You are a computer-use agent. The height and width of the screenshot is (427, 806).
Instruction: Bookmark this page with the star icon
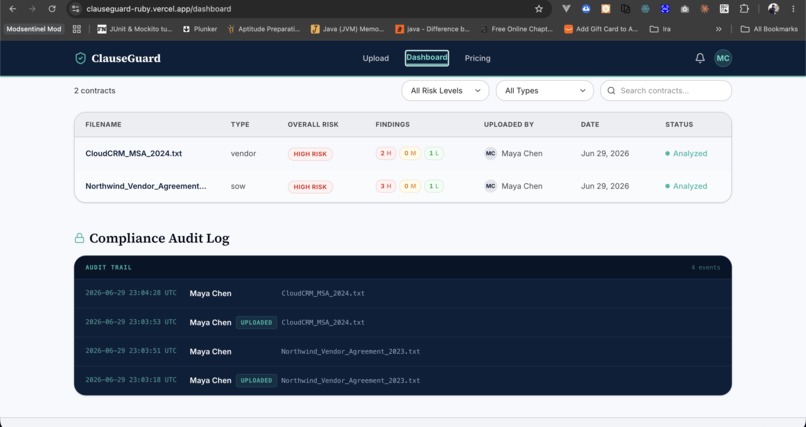(539, 9)
